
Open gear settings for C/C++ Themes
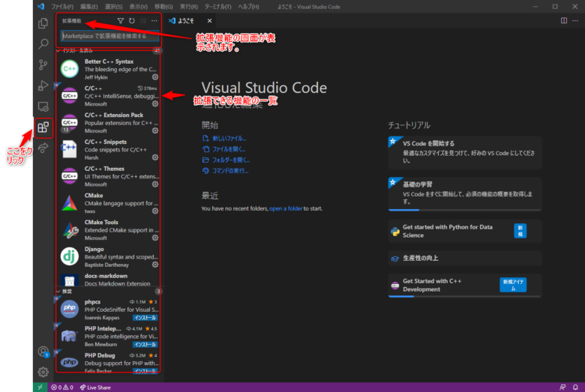click(x=155, y=184)
